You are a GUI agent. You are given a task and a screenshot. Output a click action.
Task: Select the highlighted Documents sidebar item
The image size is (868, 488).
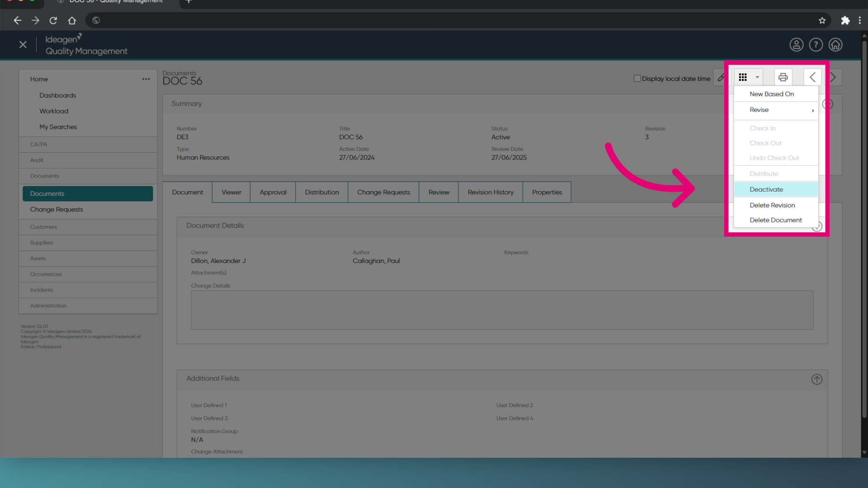[88, 194]
